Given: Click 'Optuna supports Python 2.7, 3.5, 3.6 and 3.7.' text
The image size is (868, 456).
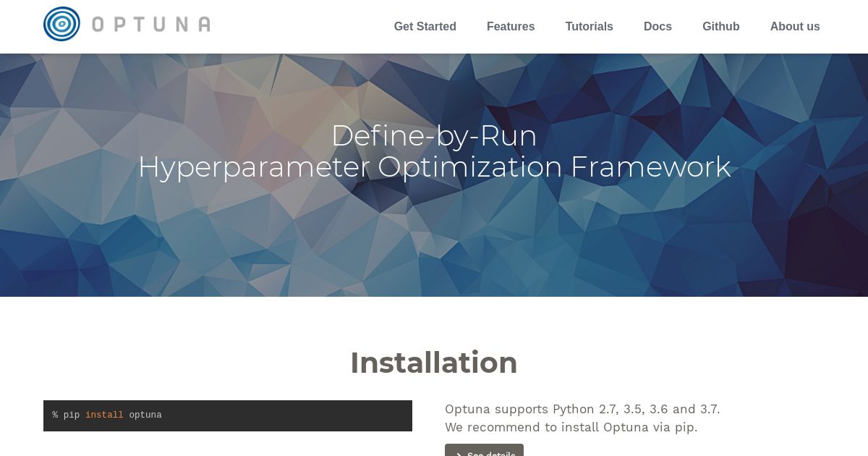Looking at the screenshot, I should tap(582, 409).
